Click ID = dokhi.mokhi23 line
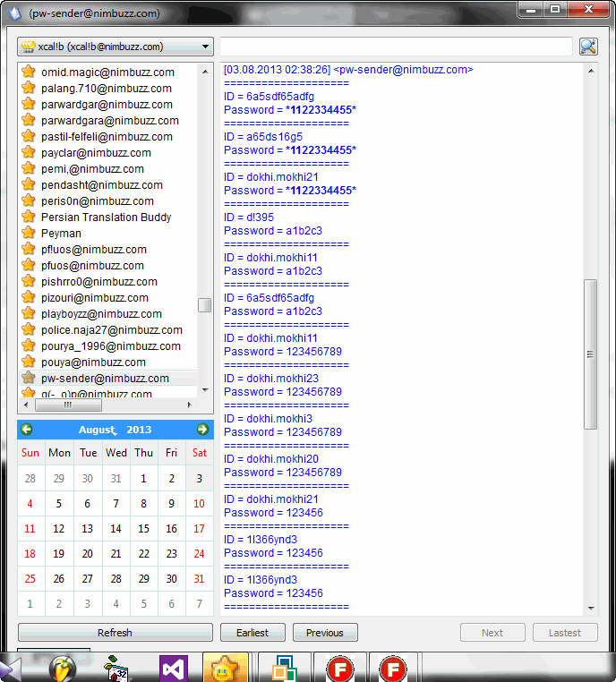616x682 pixels. coord(271,379)
